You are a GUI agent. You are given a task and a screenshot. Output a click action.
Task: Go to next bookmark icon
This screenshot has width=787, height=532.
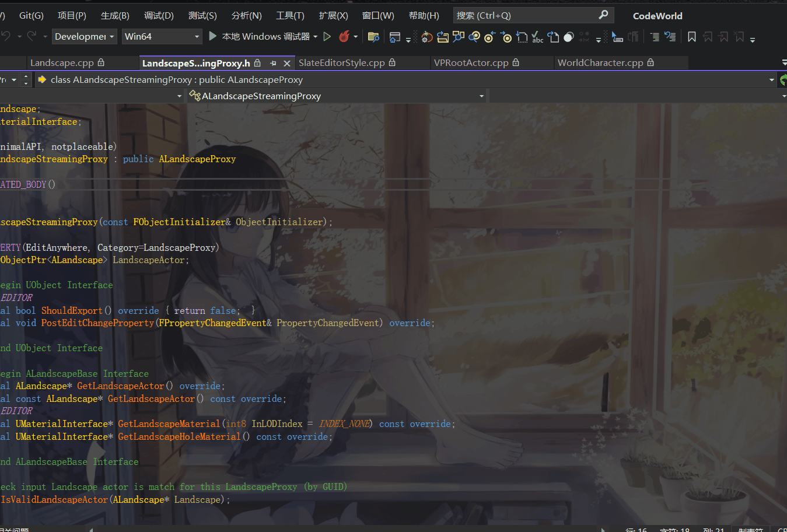click(x=723, y=37)
